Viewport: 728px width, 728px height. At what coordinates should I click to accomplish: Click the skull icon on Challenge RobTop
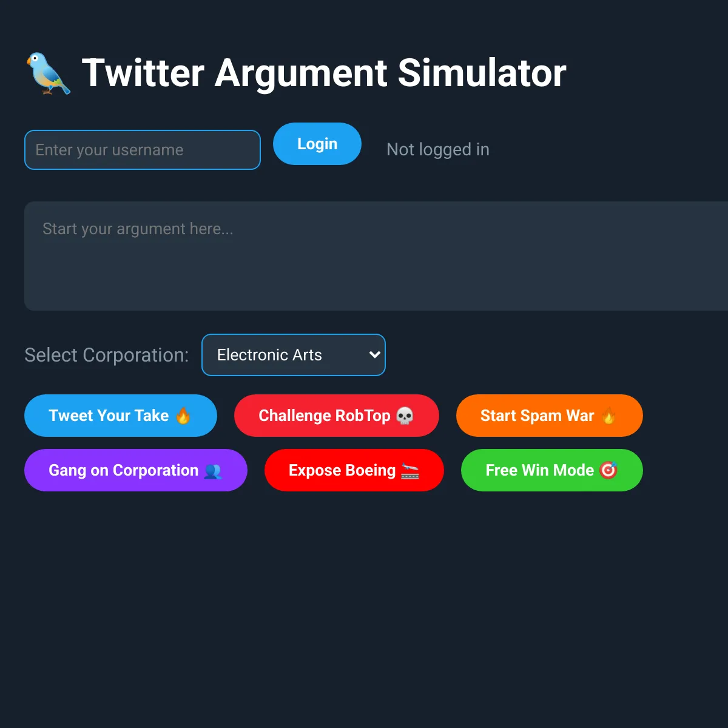(405, 416)
